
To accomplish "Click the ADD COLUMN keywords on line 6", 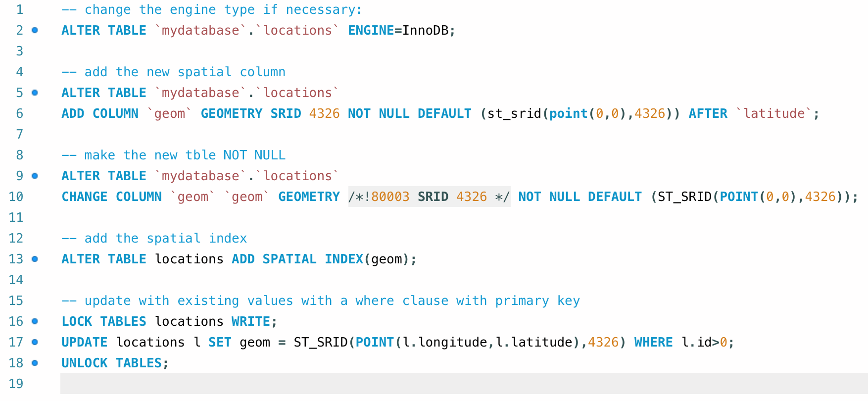I will tap(100, 113).
